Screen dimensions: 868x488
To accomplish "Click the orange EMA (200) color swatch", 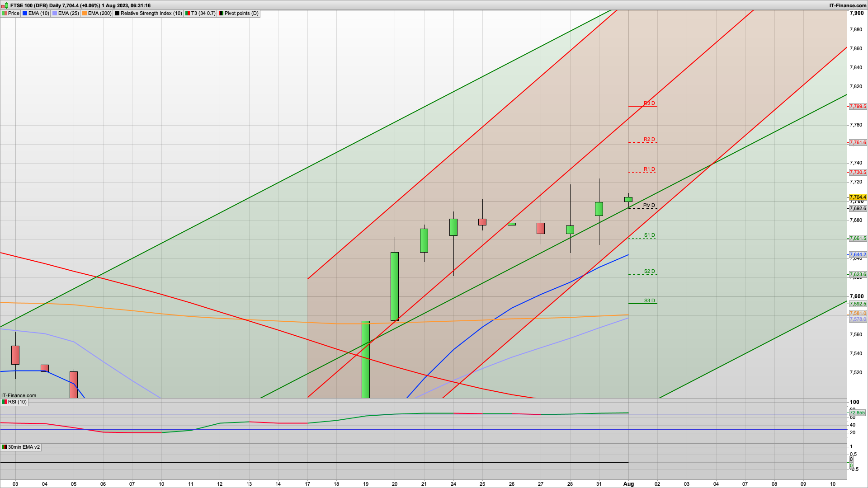I will pyautogui.click(x=85, y=13).
